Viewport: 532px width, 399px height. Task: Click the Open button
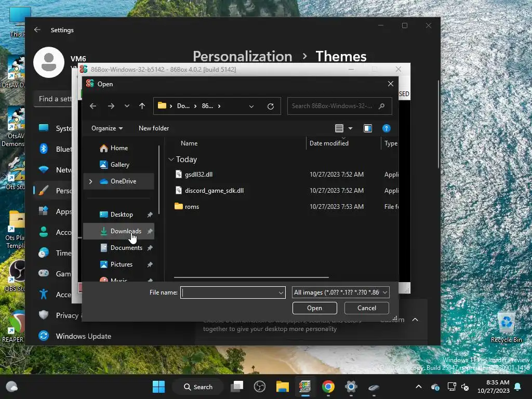[314, 308]
